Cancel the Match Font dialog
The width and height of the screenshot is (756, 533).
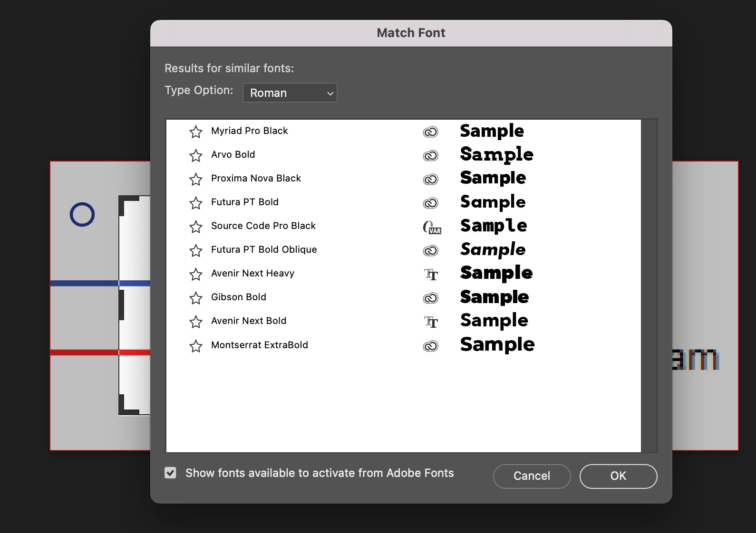coord(532,476)
